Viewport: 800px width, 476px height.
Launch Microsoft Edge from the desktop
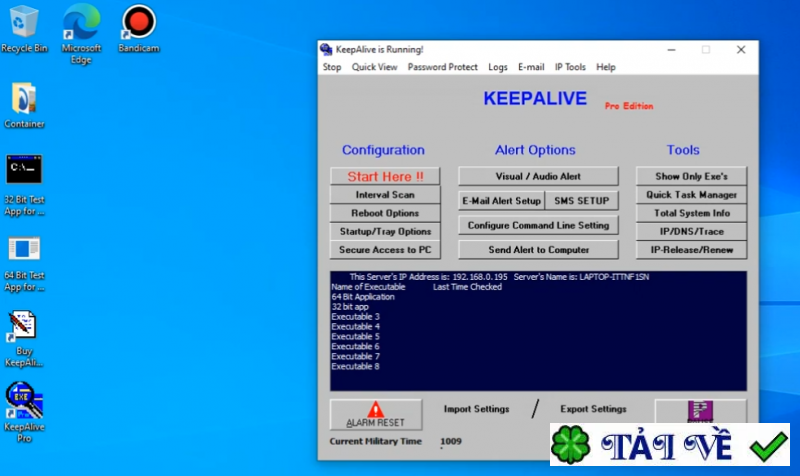81,34
